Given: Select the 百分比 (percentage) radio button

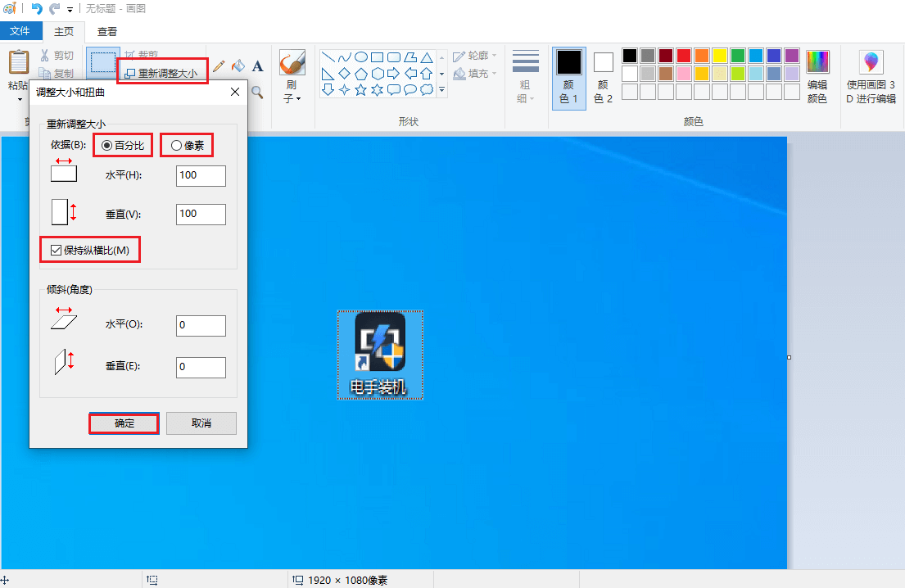Looking at the screenshot, I should tap(106, 145).
